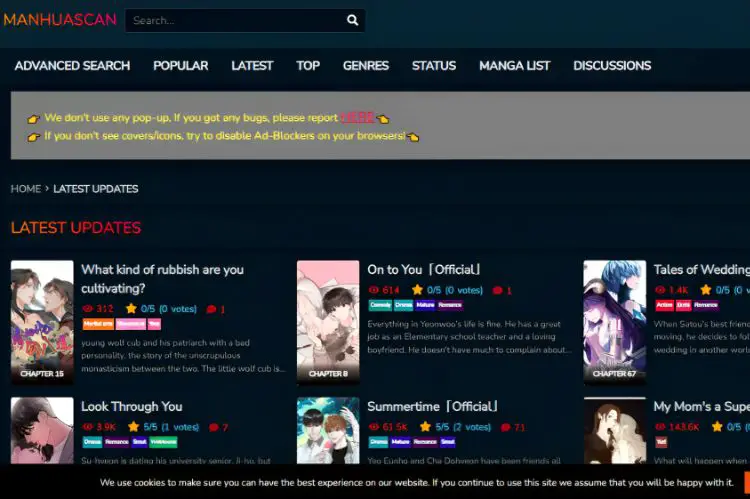Click the 'young wolf cub' description text

coord(183,355)
